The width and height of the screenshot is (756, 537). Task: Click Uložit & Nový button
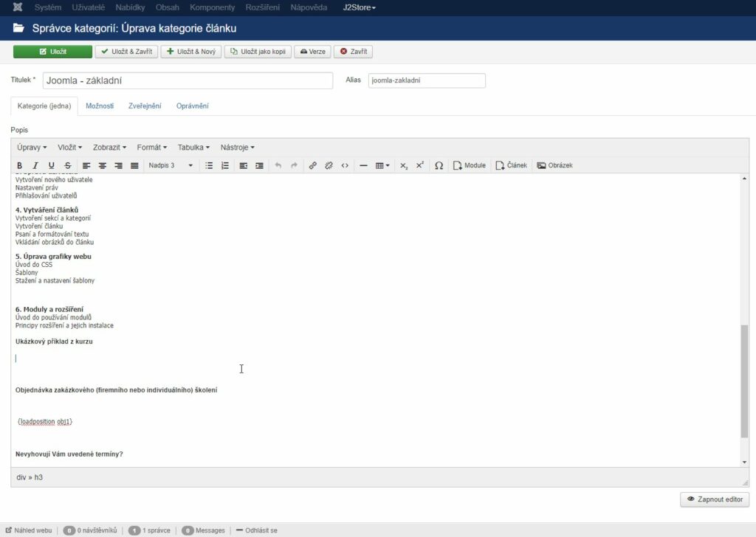[191, 52]
